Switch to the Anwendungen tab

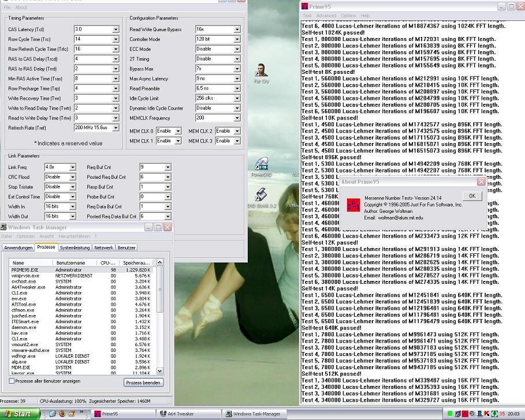click(x=18, y=247)
